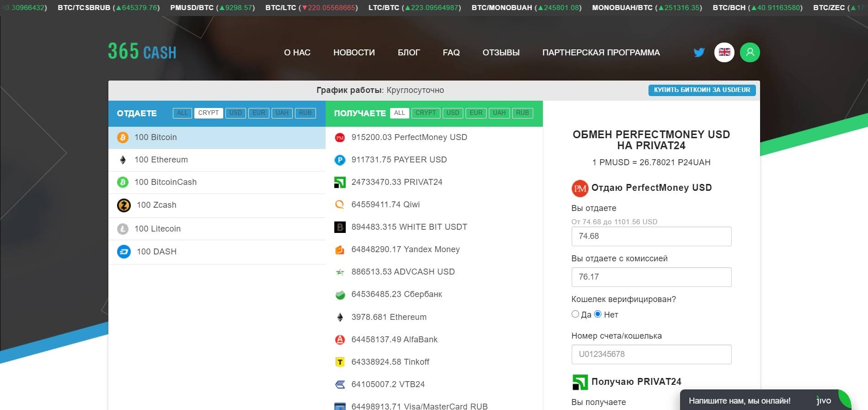Select 911731.75 PAYEER USD row
868x410 pixels.
(x=434, y=160)
